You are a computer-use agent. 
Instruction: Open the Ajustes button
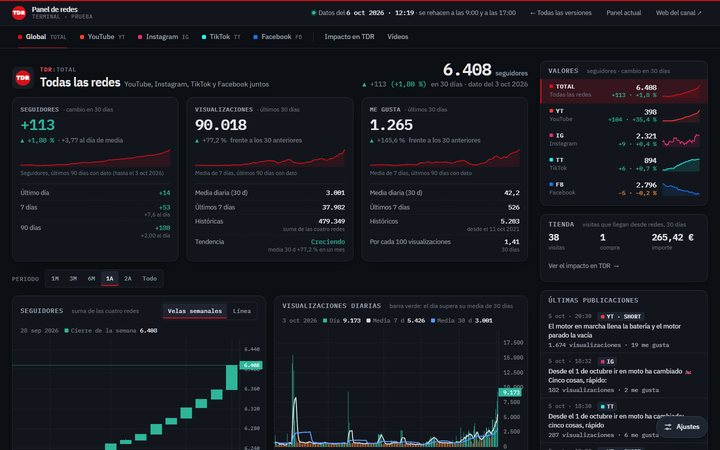(682, 427)
